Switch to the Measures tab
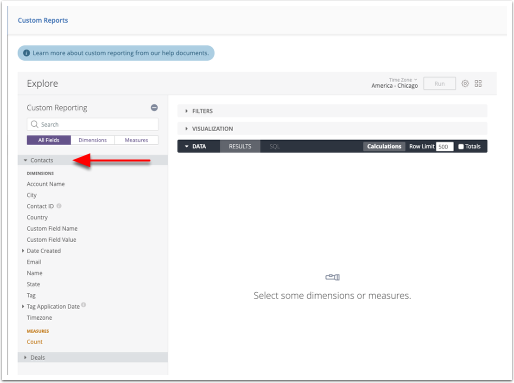Viewport: 514px width, 383px height. click(136, 140)
